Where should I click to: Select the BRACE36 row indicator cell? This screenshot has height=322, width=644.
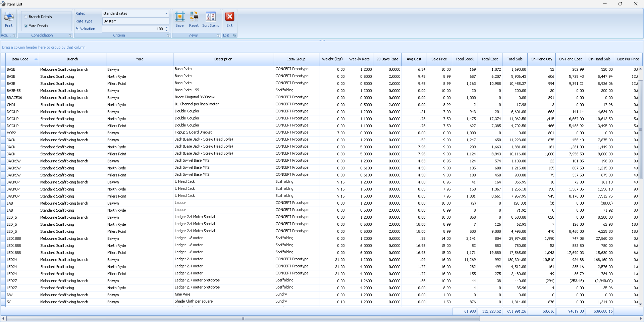point(3,98)
